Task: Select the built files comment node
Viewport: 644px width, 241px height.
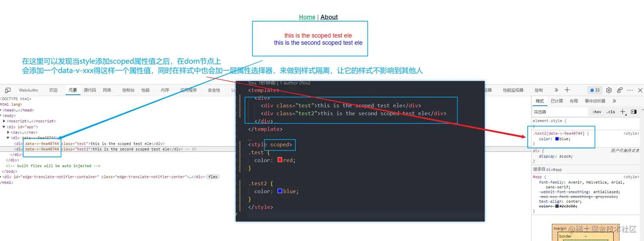Action: 53,166
